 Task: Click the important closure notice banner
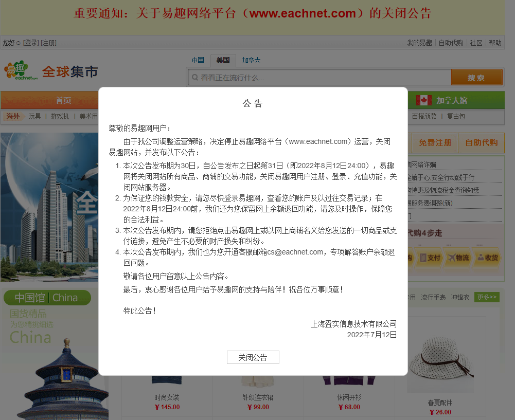point(252,13)
